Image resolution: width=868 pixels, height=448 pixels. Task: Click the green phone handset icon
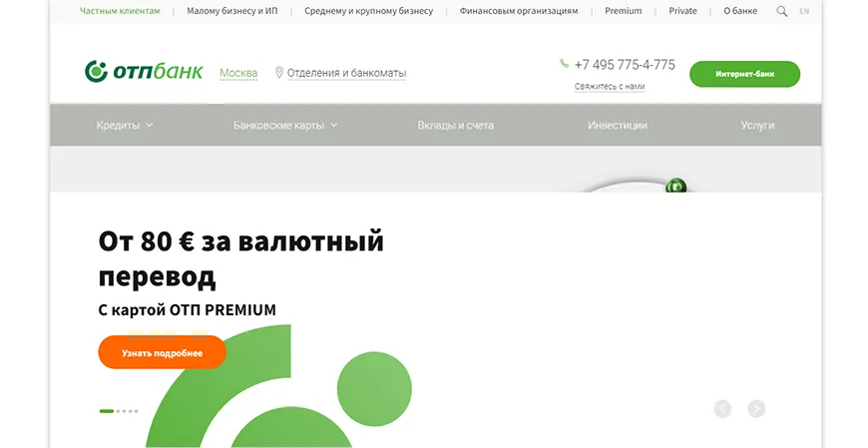click(x=565, y=64)
